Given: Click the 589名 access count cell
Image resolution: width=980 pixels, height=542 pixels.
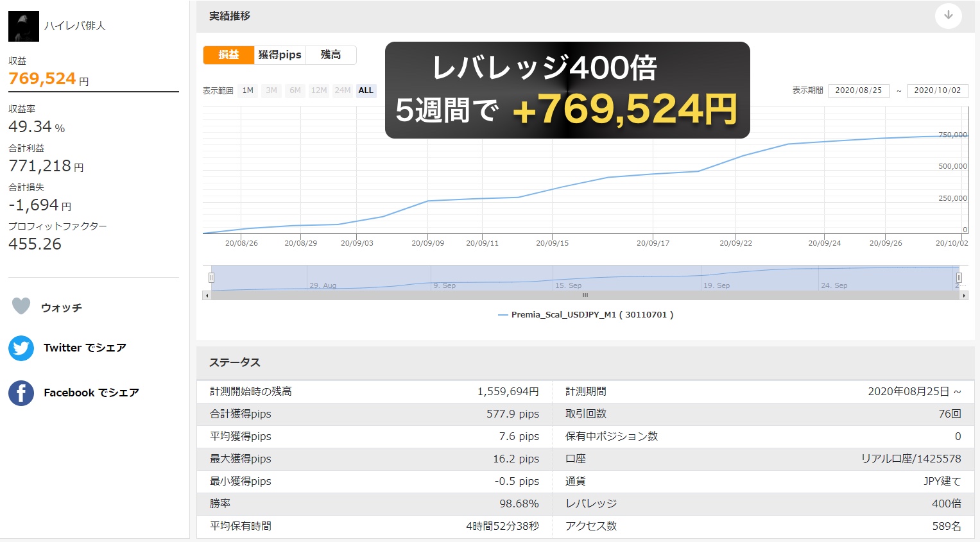Looking at the screenshot, I should tap(947, 526).
